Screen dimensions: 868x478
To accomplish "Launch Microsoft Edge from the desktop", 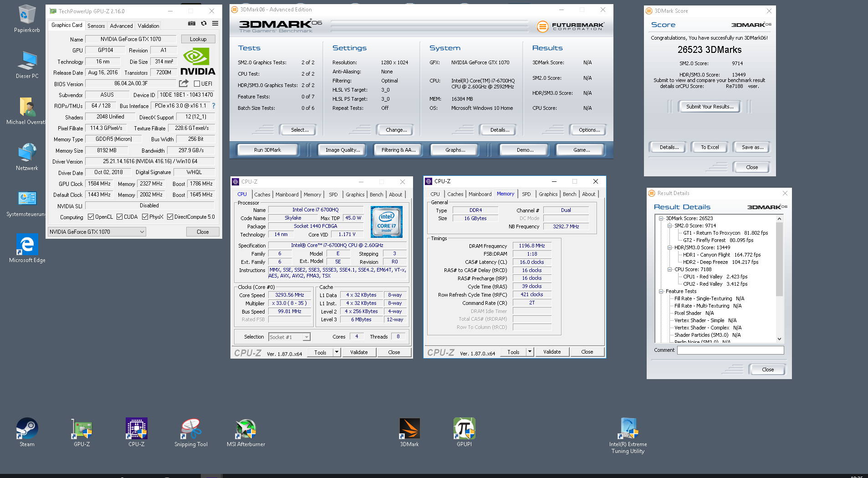I will (x=27, y=248).
